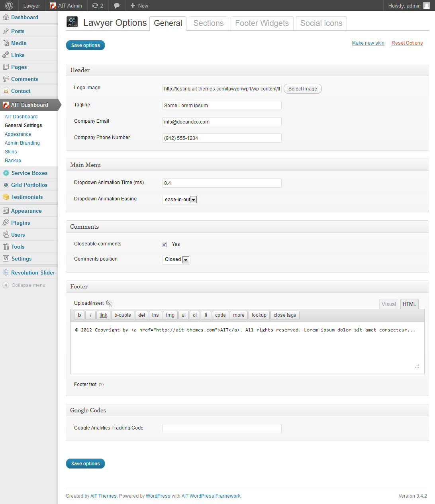Click the Reset Options link
The height and width of the screenshot is (504, 435).
coord(407,43)
